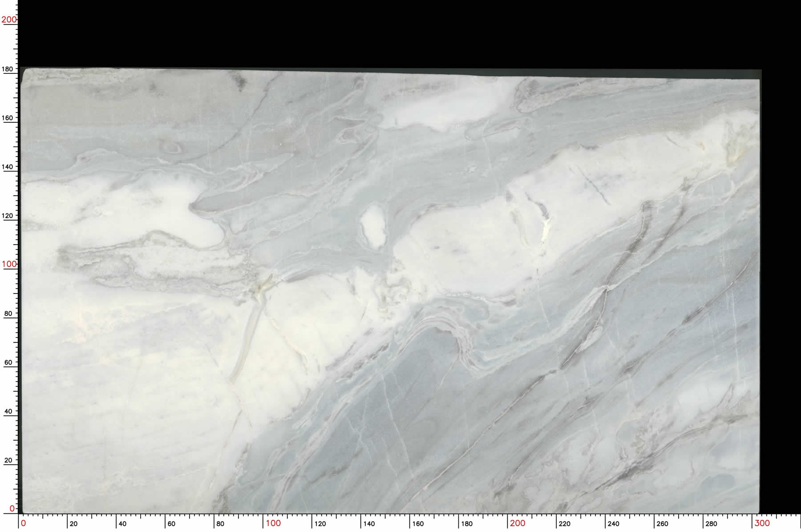The image size is (801, 532).
Task: Select the 160 label on horizontal ruler
Action: click(x=418, y=524)
